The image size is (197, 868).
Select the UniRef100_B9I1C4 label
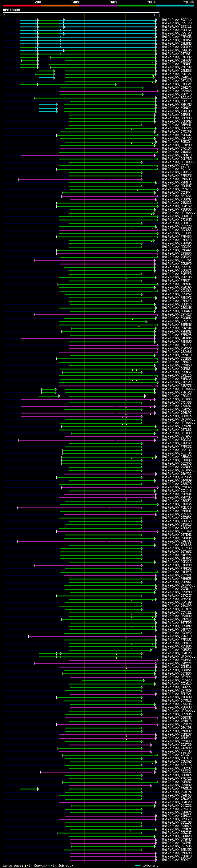coord(177,169)
